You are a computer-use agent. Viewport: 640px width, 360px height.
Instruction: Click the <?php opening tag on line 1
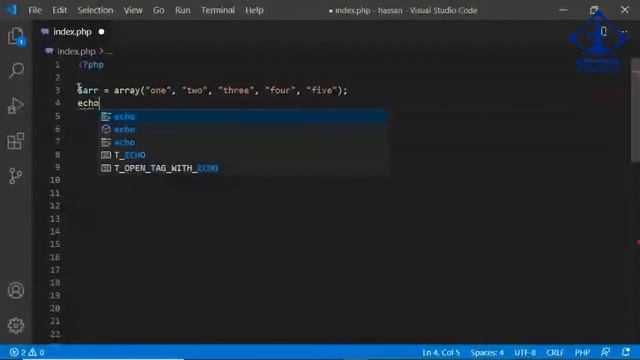(x=91, y=64)
